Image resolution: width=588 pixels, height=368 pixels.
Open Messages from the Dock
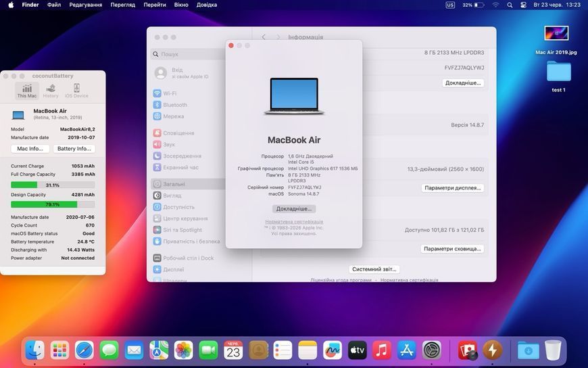(109, 350)
